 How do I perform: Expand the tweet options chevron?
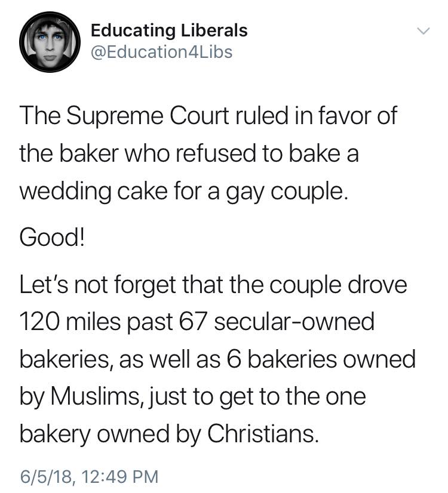pos(422,30)
